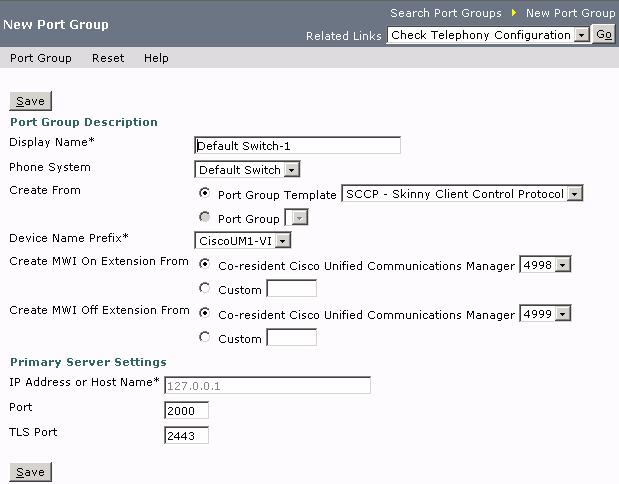Choose Custom for MWI Off extension

[x=205, y=338]
